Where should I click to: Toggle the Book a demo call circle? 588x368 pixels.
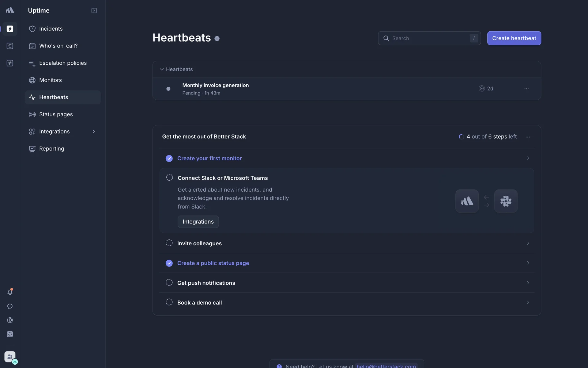click(x=169, y=302)
